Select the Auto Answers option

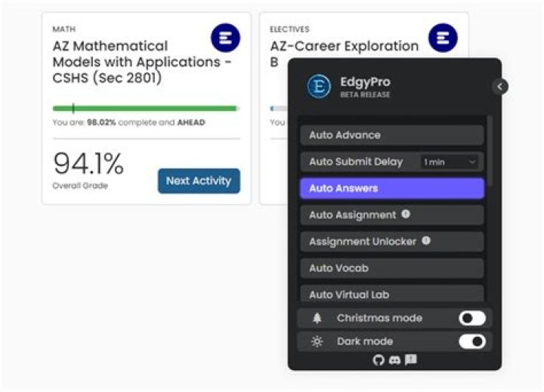point(391,188)
